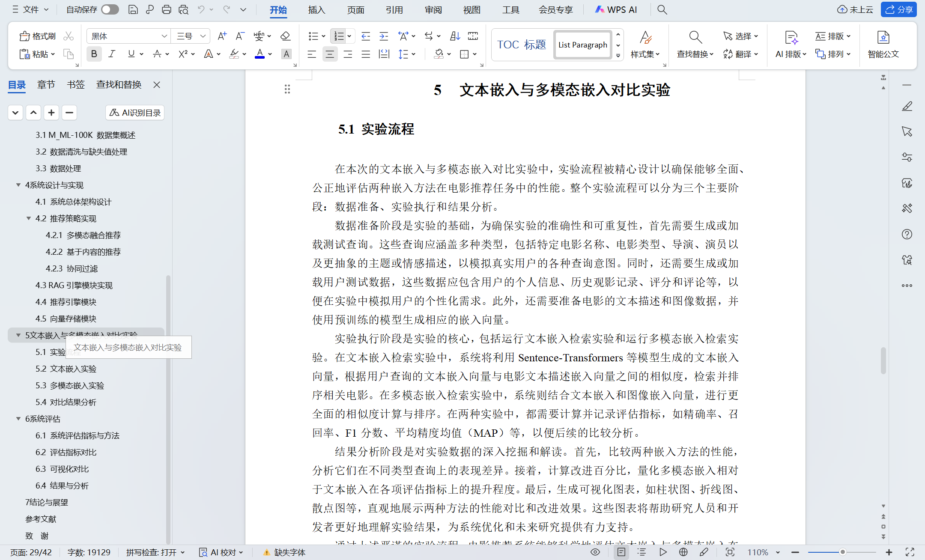
Task: Open the Smart Official Document (智能公文) tool
Action: pyautogui.click(x=883, y=44)
